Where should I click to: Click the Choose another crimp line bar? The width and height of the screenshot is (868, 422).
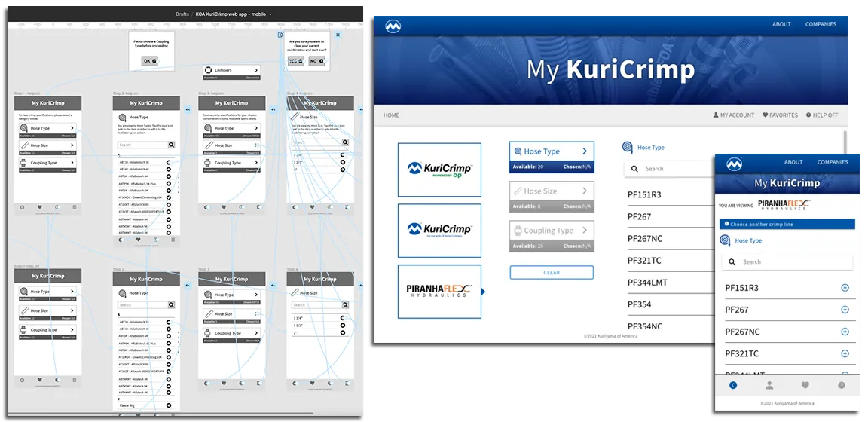pos(787,225)
